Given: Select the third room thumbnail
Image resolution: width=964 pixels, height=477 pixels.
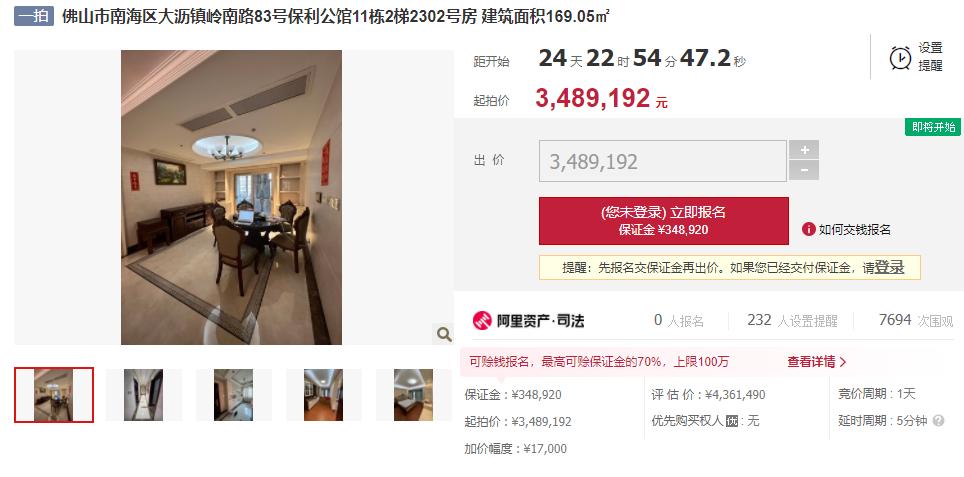Looking at the screenshot, I should click(234, 395).
